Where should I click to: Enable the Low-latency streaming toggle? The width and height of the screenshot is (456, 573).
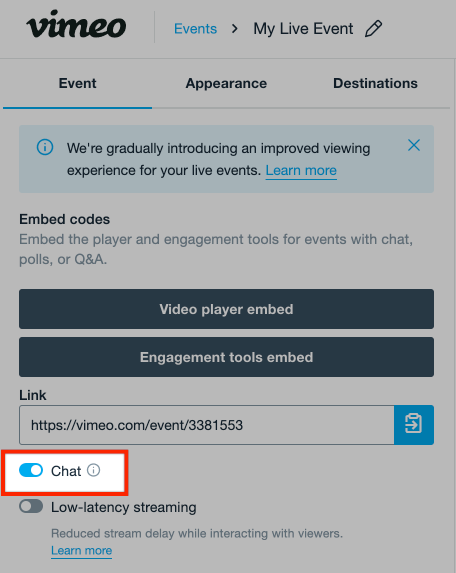coord(31,506)
